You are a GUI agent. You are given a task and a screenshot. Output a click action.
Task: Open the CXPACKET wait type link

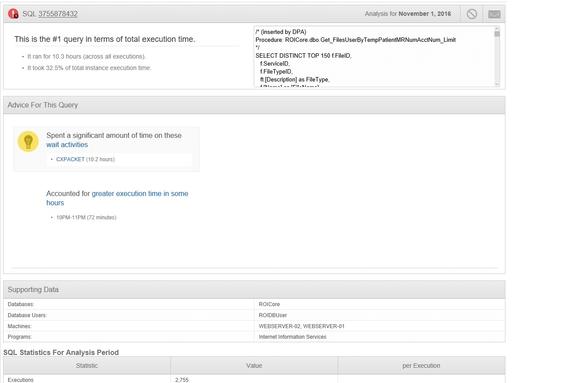[x=70, y=159]
